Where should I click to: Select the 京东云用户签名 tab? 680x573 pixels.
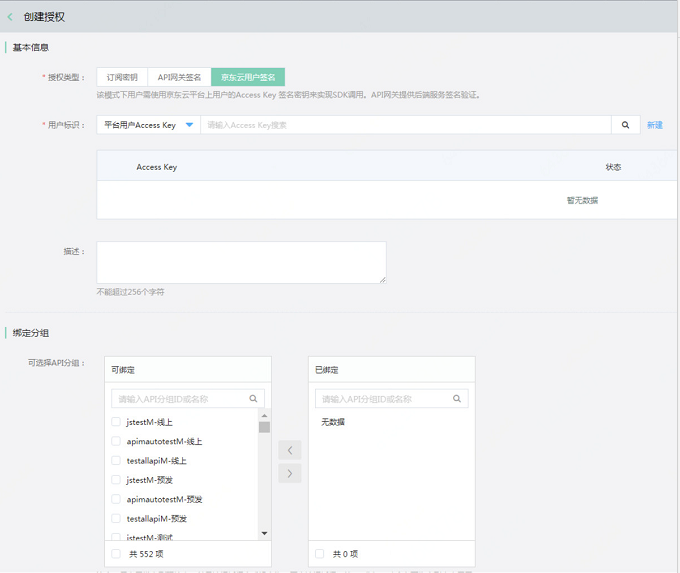coord(248,77)
